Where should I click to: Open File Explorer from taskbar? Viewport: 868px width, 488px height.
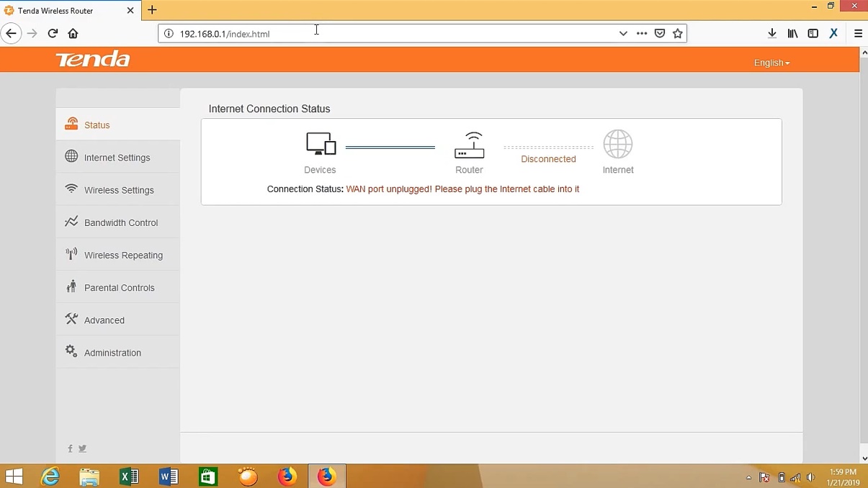click(89, 476)
